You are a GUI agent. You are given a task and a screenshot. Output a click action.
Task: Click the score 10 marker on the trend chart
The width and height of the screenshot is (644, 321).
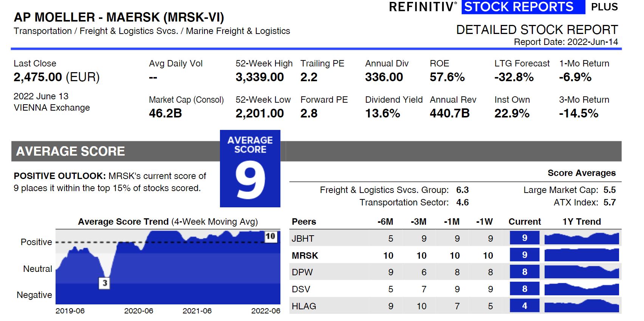tap(270, 236)
